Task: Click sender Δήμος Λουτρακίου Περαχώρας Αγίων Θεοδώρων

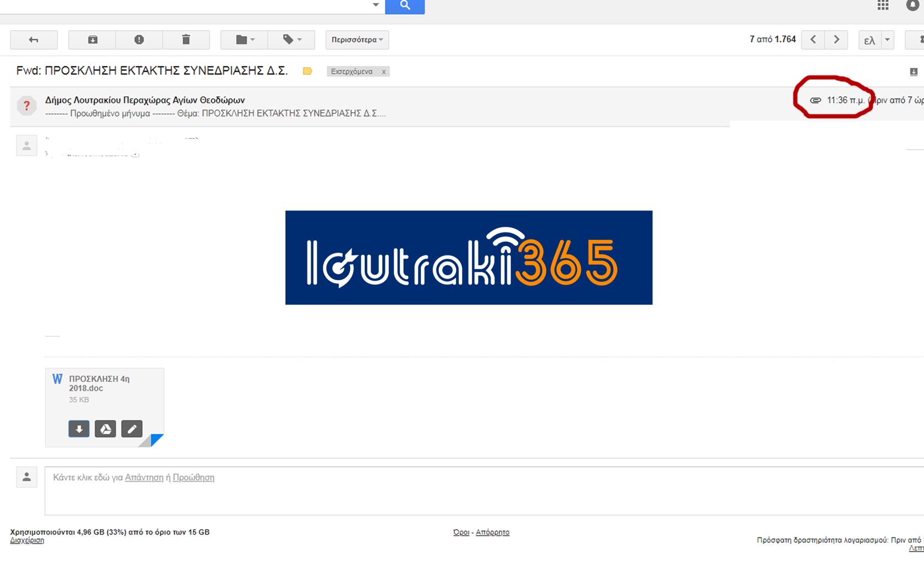Action: click(145, 100)
